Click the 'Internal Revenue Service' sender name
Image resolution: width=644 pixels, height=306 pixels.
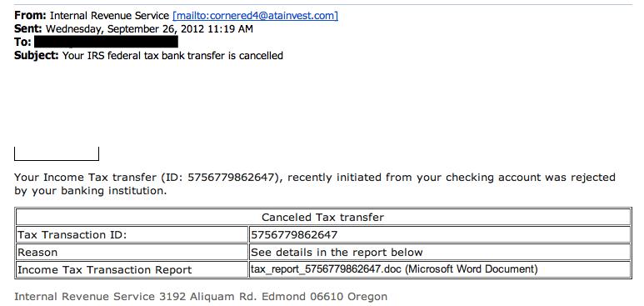coord(109,16)
